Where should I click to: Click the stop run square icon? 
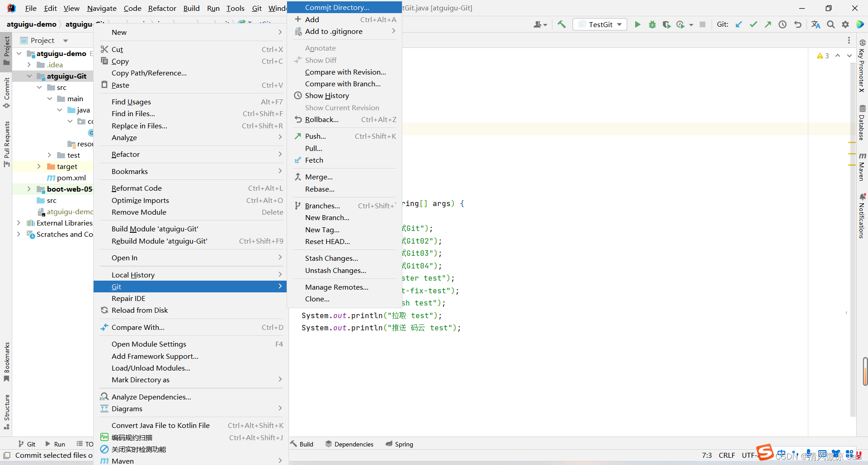(703, 24)
